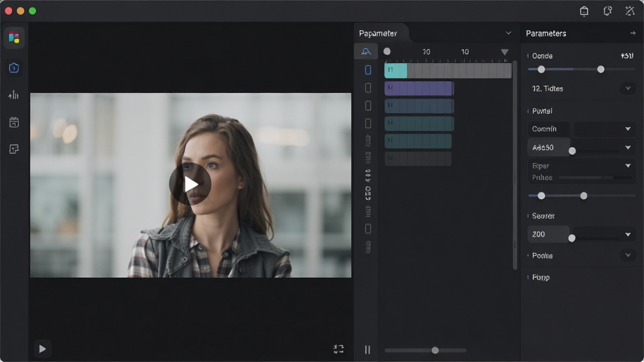
Task: Click the 200 value field under Senrer
Action: pos(548,234)
